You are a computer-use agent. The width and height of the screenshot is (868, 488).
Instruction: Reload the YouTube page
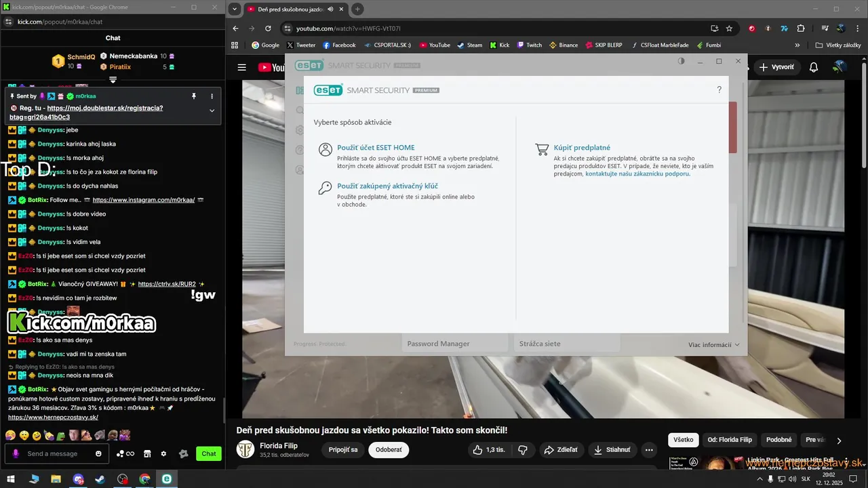coord(268,28)
